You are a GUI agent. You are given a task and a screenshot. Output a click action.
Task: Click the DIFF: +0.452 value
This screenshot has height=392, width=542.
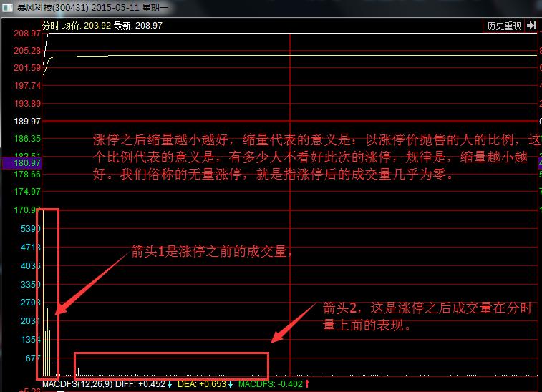pos(140,384)
